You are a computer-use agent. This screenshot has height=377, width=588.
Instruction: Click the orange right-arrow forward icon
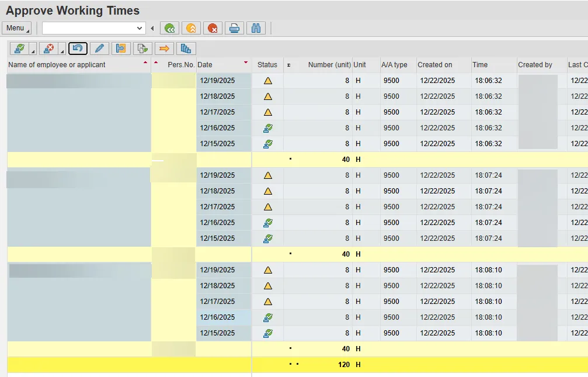pos(164,49)
